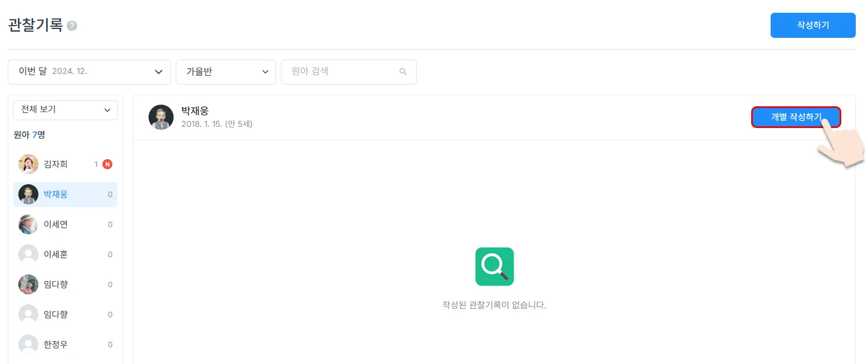This screenshot has width=868, height=364.
Task: Select 박재웅 in the child list
Action: pos(66,194)
